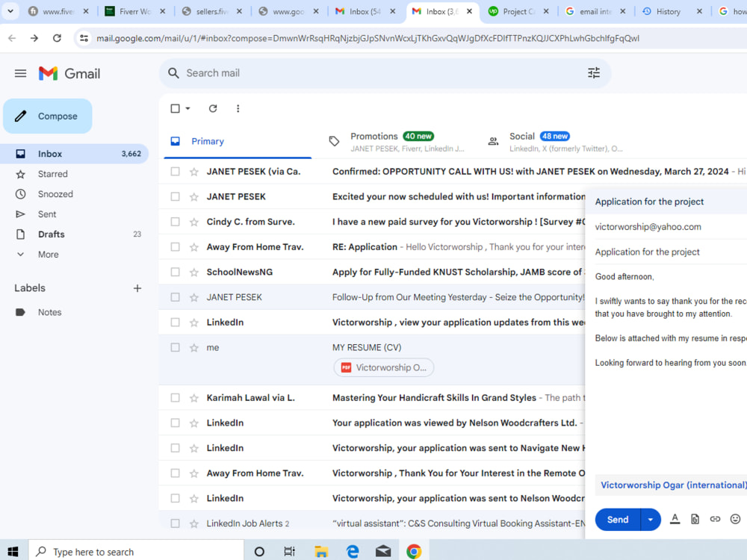
Task: Click the browser Forward arrow
Action: pos(34,38)
